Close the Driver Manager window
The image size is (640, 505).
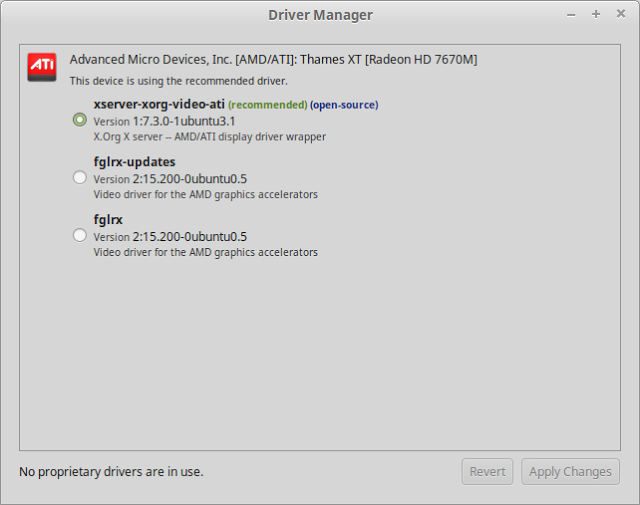[x=620, y=14]
